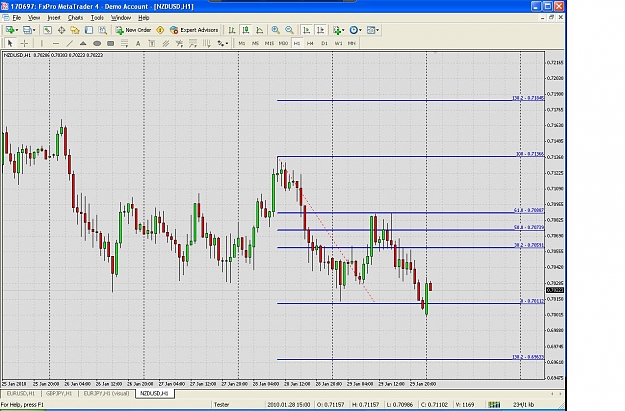The height and width of the screenshot is (411, 625).
Task: Select the Triangle shape tool
Action: (x=83, y=43)
